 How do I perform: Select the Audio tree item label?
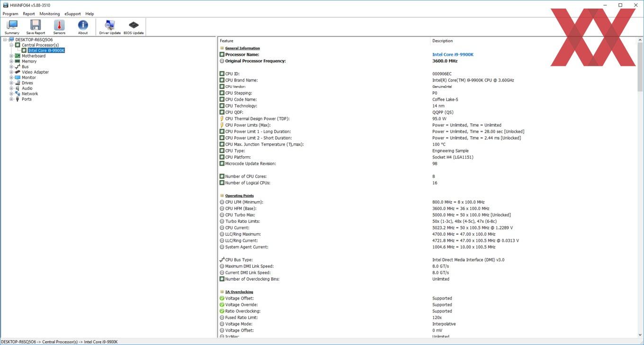pyautogui.click(x=27, y=88)
